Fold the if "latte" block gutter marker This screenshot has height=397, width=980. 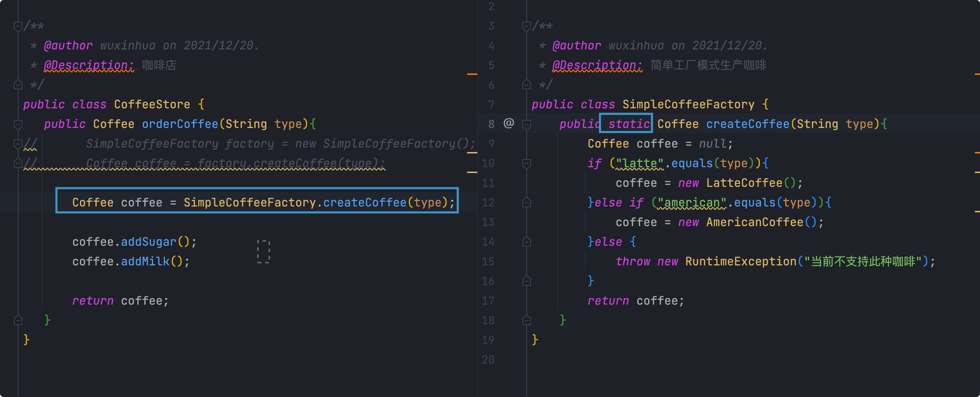pos(527,164)
